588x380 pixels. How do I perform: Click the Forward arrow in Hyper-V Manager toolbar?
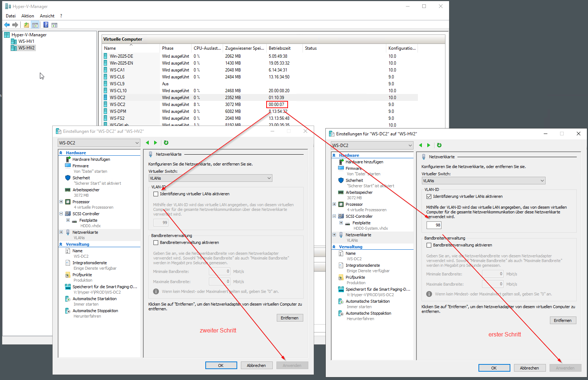[15, 25]
